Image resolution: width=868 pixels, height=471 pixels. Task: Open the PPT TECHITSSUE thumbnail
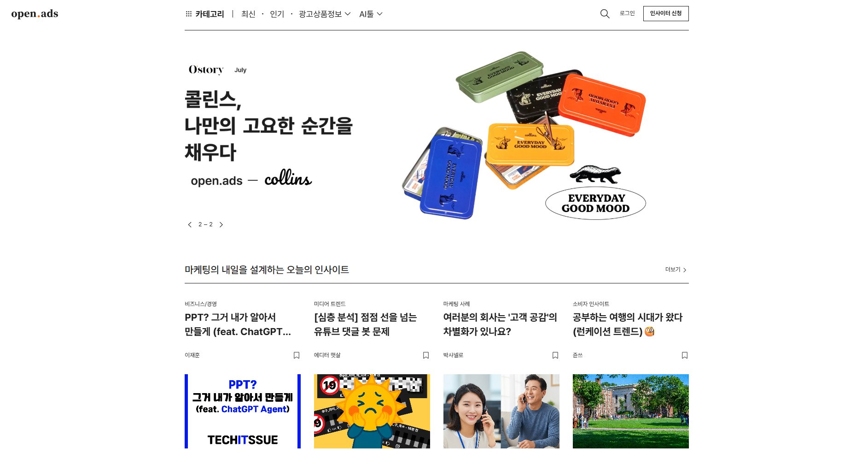click(x=243, y=411)
